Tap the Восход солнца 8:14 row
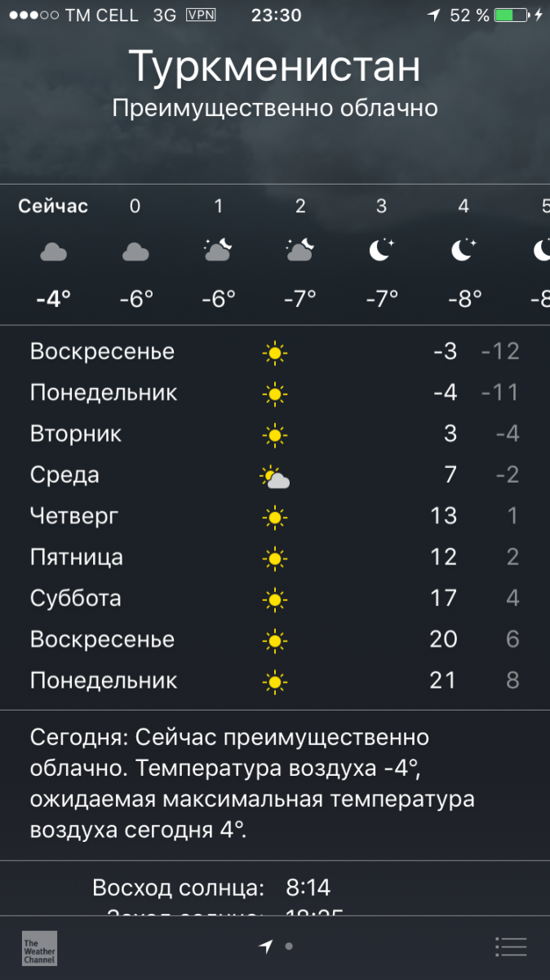The image size is (550, 980). pos(211,888)
